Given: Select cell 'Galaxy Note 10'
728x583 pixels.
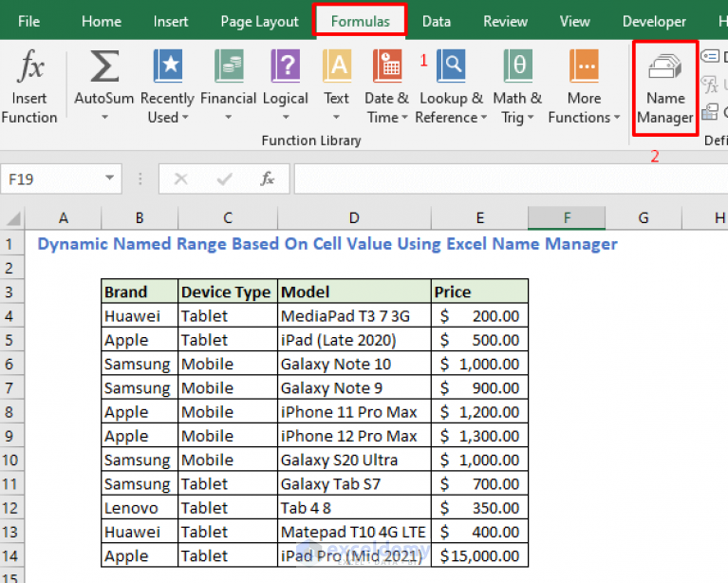Looking at the screenshot, I should click(354, 364).
